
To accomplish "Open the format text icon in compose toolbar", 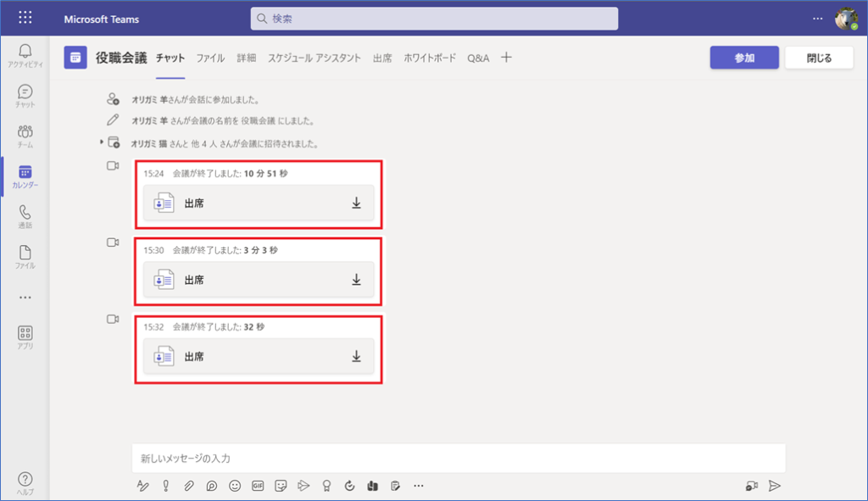I will (x=143, y=486).
